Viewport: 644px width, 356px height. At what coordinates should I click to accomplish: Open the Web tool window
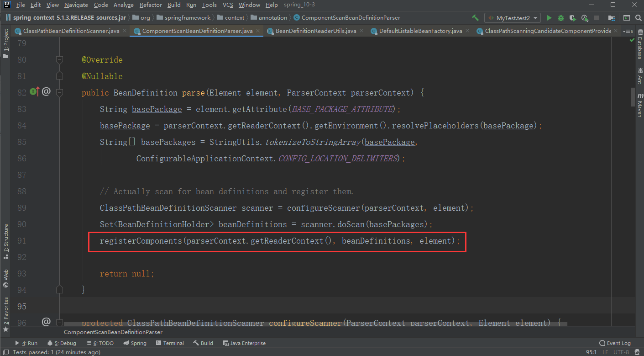[5, 278]
